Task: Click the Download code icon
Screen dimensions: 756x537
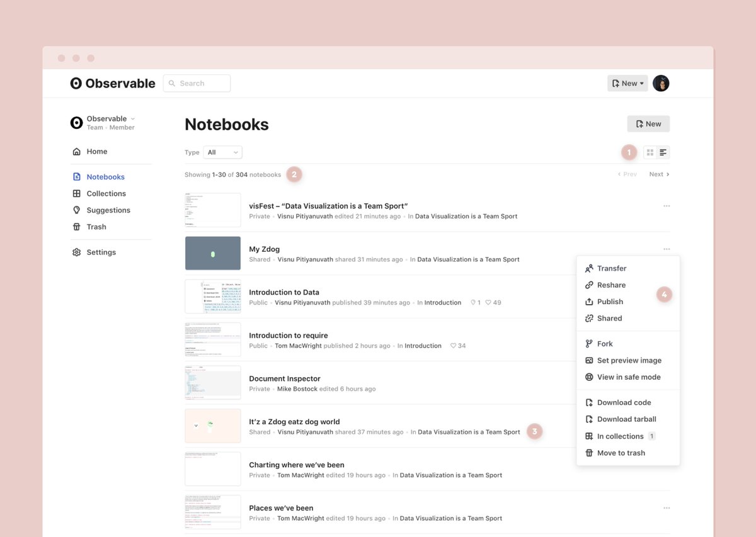Action: pyautogui.click(x=589, y=402)
